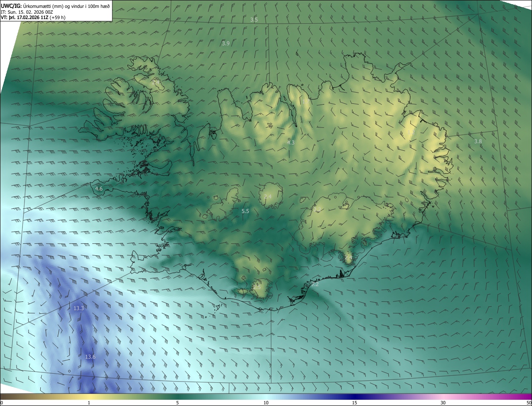Click the 13.3 precipitation value over the southwest sea
This screenshot has height=406, width=532.
coord(79,308)
